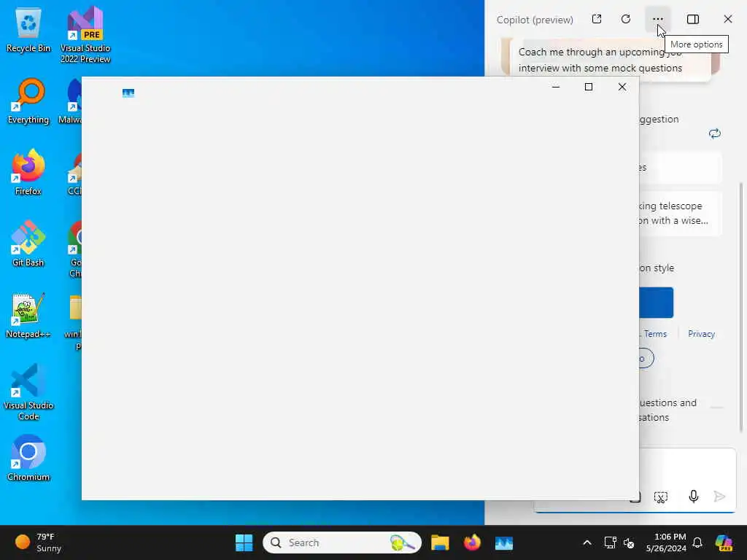Viewport: 747px width, 560px height.
Task: Launch Notepad++ desktop shortcut
Action: [x=28, y=315]
